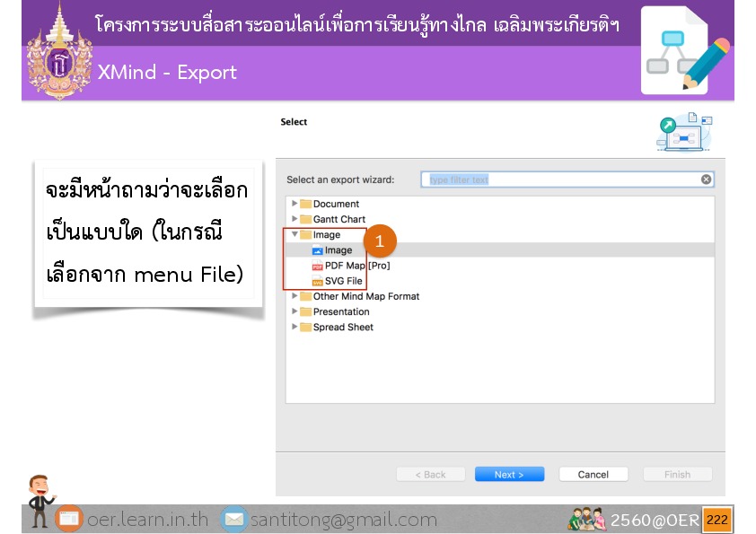This screenshot has height=534, width=756.
Task: Click the disabled Back button
Action: [x=430, y=474]
